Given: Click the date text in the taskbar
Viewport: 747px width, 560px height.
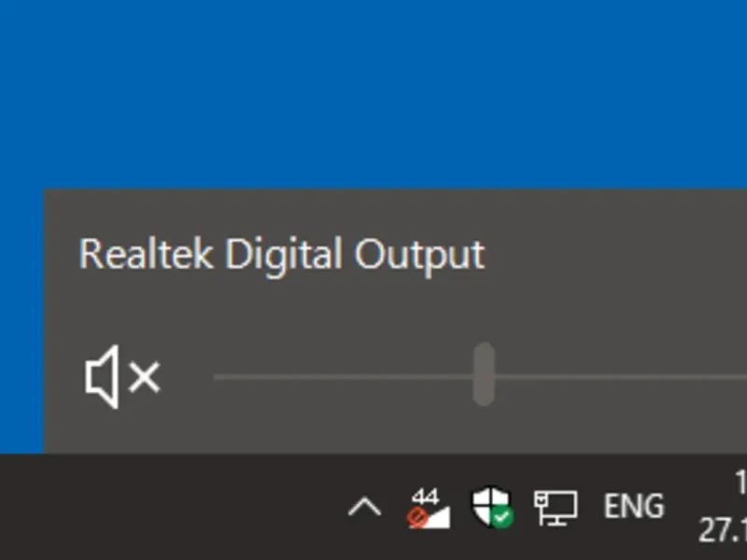Looking at the screenshot, I should pyautogui.click(x=725, y=531).
